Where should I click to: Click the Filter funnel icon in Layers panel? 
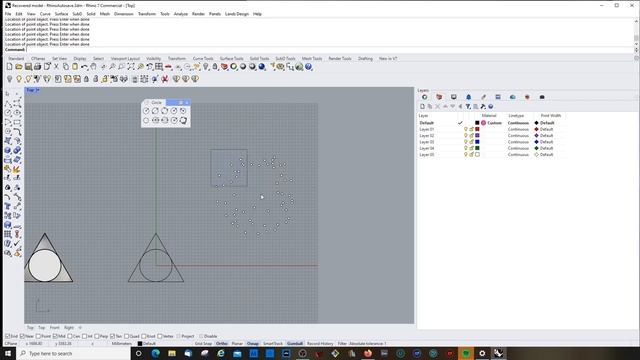click(468, 107)
